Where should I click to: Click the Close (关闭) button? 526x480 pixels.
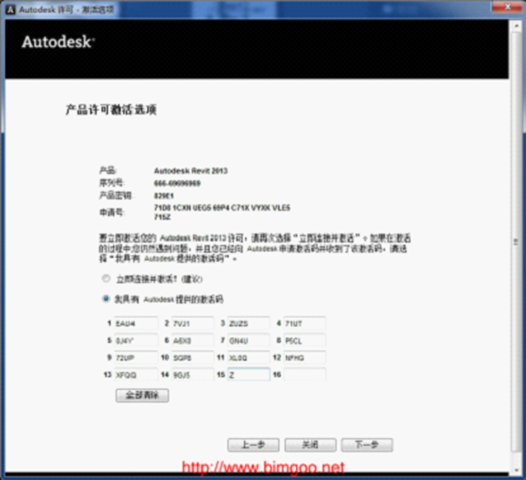(x=310, y=445)
